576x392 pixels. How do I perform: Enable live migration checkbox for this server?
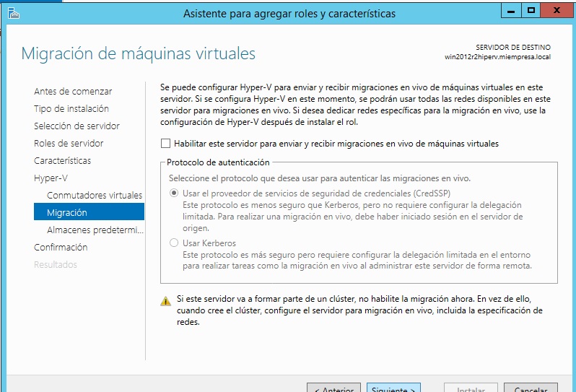coord(166,144)
